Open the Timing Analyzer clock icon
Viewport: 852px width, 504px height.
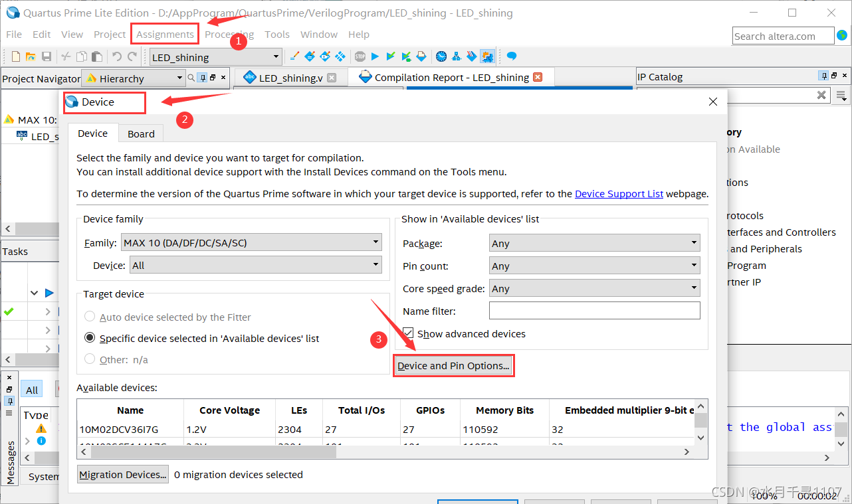tap(441, 56)
